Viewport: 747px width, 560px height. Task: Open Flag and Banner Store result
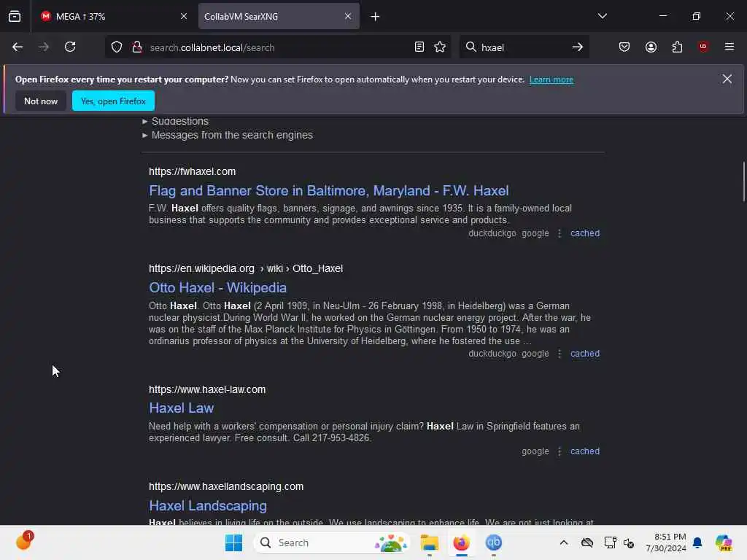(x=329, y=191)
